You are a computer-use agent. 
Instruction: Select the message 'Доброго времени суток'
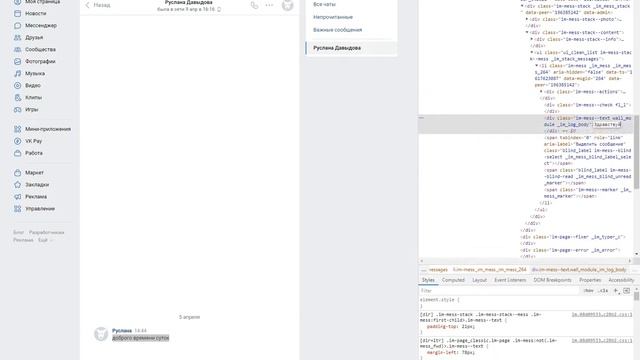[x=140, y=338]
